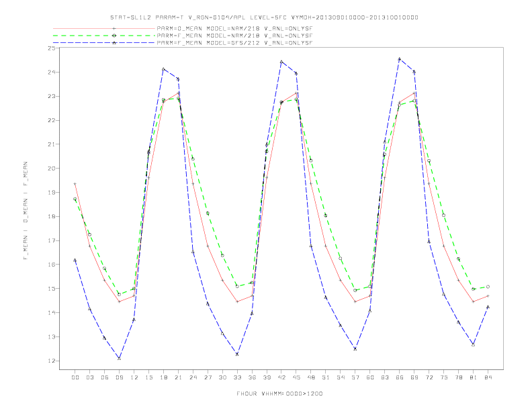Click x-axis forecast hour label 78
This screenshot has width=532, height=411.
[x=458, y=377]
